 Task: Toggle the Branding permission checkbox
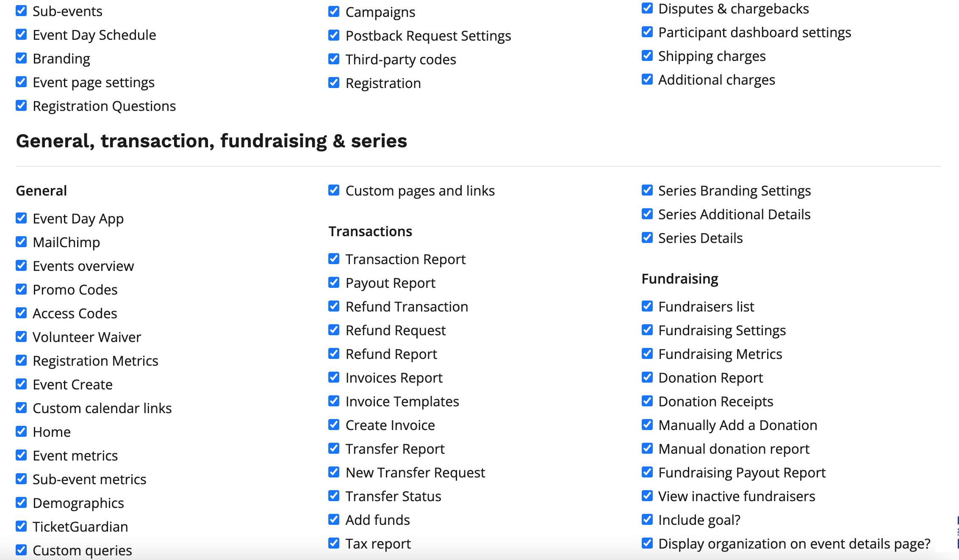pyautogui.click(x=21, y=58)
